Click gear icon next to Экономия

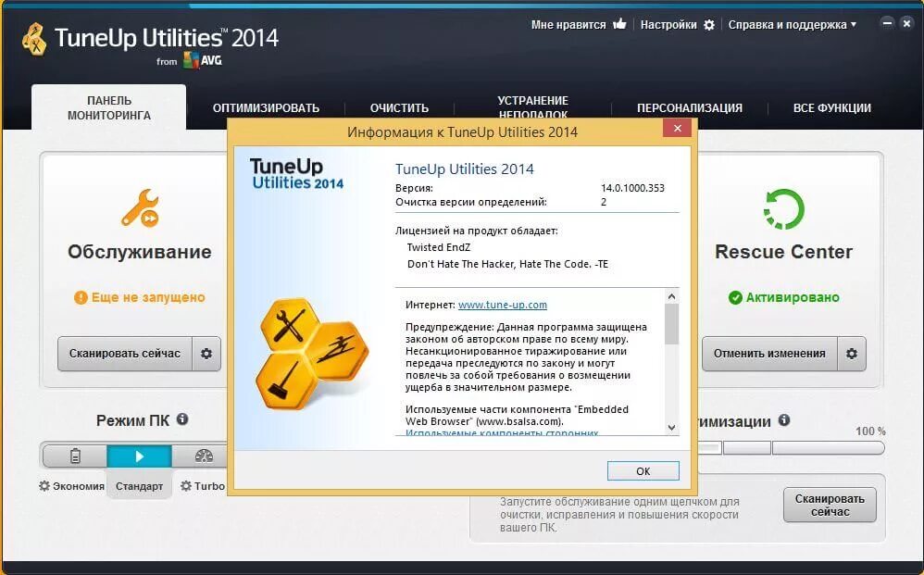44,486
